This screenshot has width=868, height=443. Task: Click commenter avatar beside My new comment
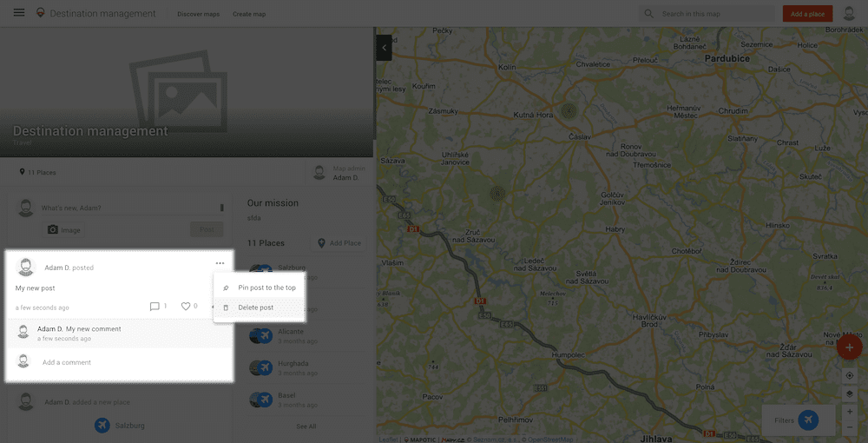tap(23, 332)
